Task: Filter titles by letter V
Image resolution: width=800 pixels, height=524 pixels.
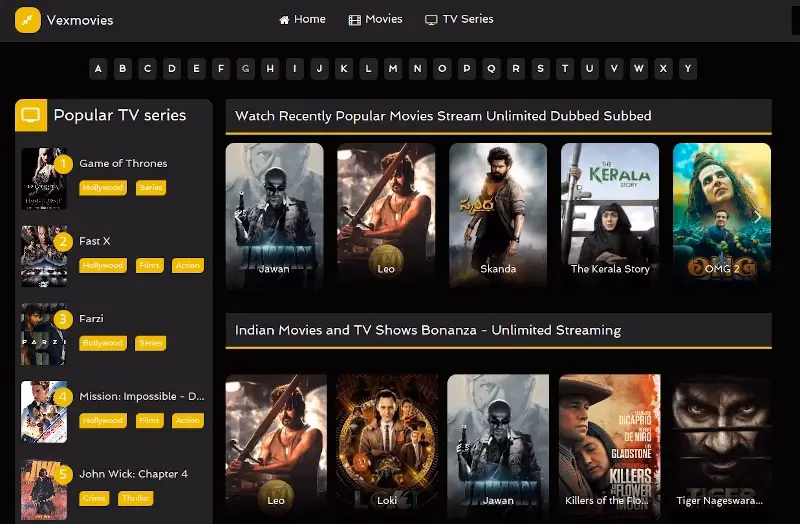Action: [614, 68]
